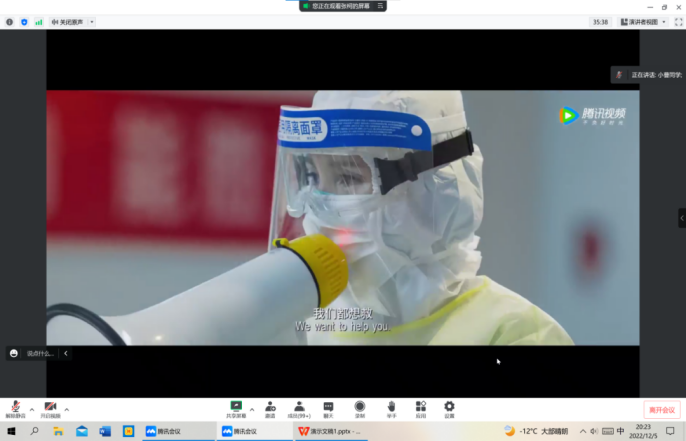686x441 pixels.
Task: Show hidden system tray icons
Action: pyautogui.click(x=583, y=431)
